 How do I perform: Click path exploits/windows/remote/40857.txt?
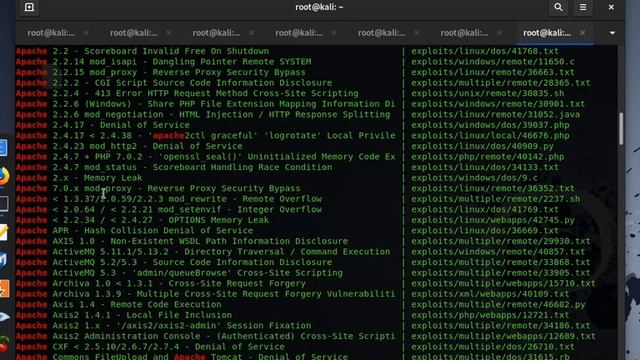pyautogui.click(x=498, y=252)
